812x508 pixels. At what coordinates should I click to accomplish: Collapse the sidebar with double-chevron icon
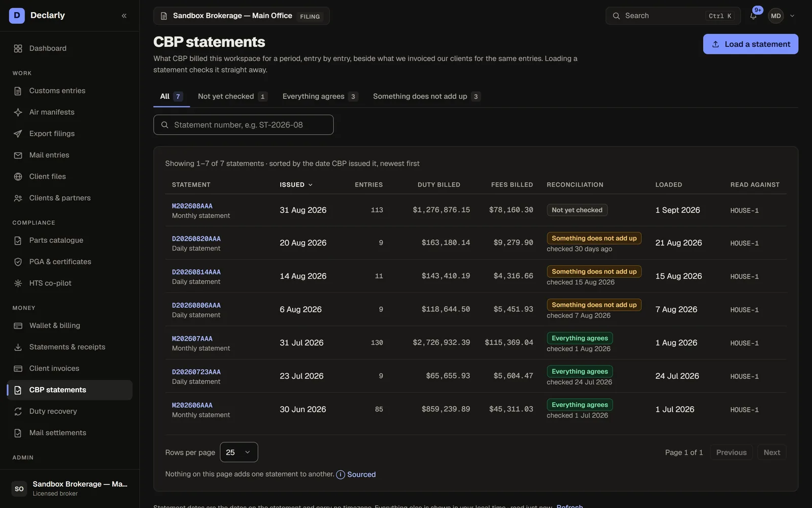pos(124,16)
